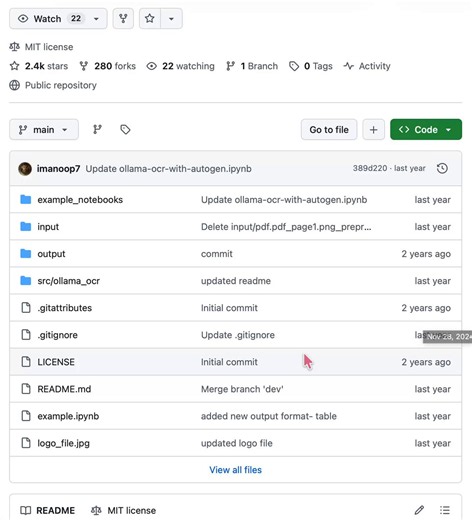This screenshot has width=472, height=520.
Task: Click the LICENSE row 'Initial commit' message
Action: [229, 362]
